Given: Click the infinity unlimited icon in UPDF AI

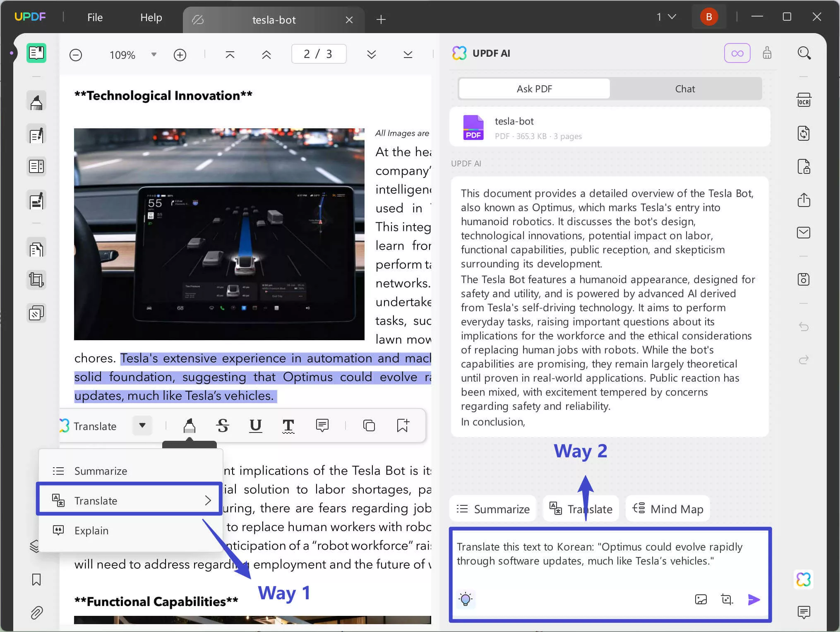Looking at the screenshot, I should tap(737, 53).
